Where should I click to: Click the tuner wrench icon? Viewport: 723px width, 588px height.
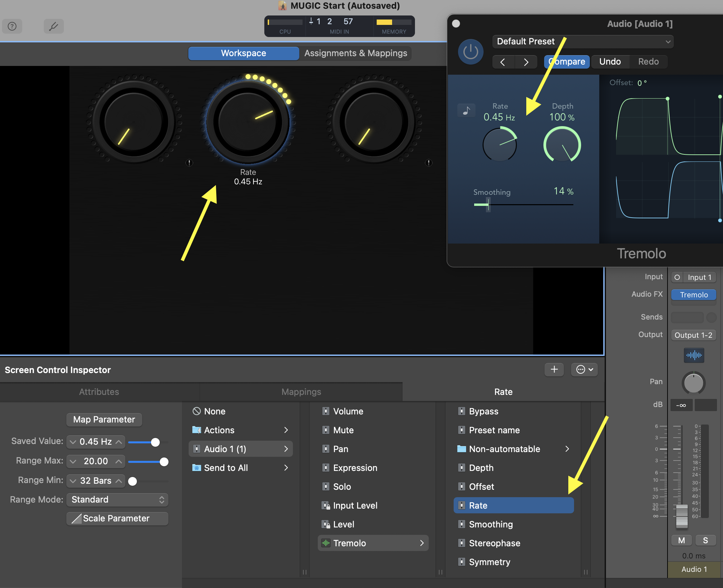tap(53, 26)
